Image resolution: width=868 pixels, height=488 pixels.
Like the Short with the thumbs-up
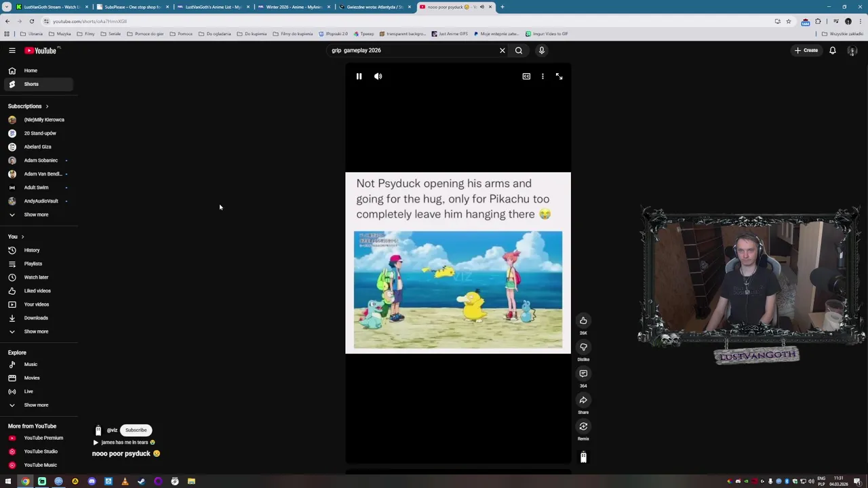583,321
